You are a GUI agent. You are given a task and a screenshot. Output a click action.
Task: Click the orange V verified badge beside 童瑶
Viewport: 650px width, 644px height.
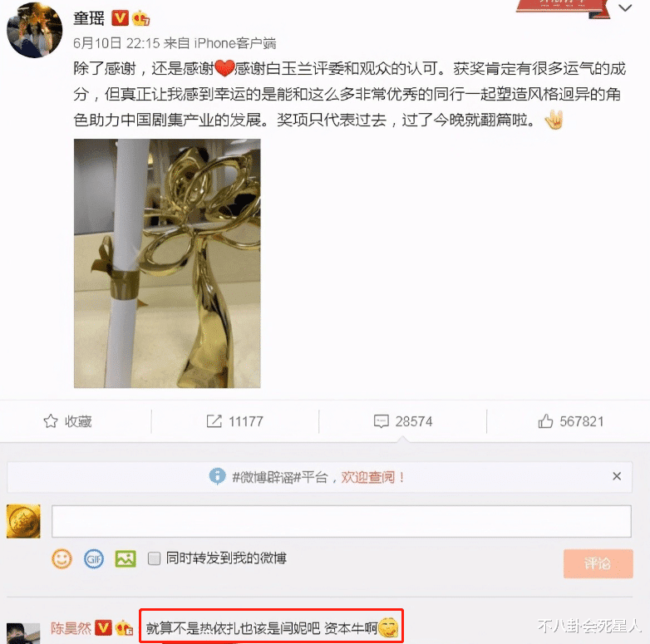121,17
